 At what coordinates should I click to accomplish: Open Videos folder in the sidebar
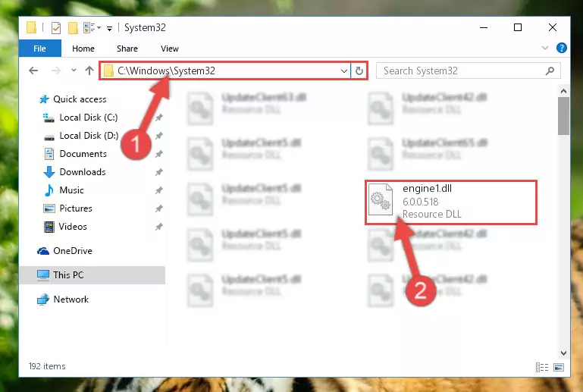tap(73, 227)
